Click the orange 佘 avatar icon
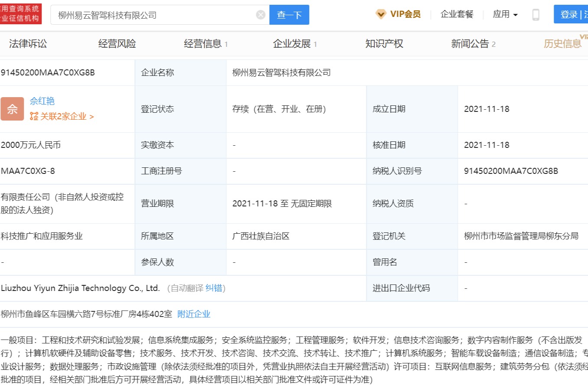The width and height of the screenshot is (588, 392). (x=12, y=109)
